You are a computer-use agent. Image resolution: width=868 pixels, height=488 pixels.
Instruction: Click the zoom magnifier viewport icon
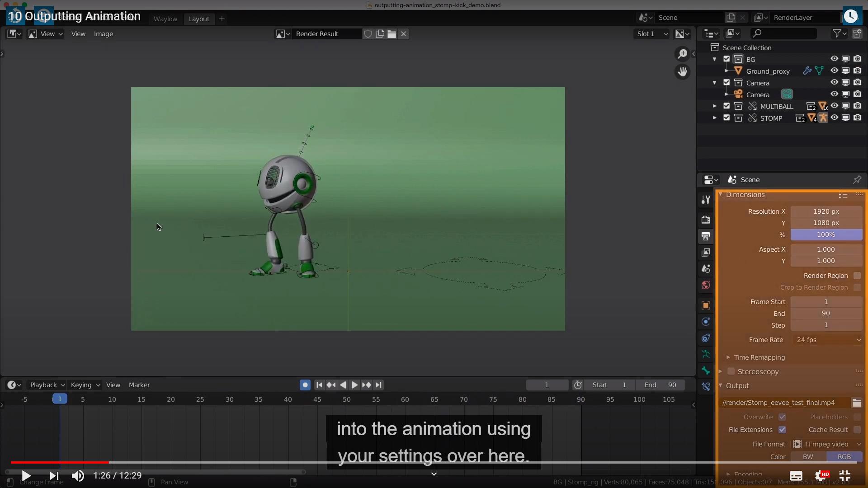[x=682, y=54]
